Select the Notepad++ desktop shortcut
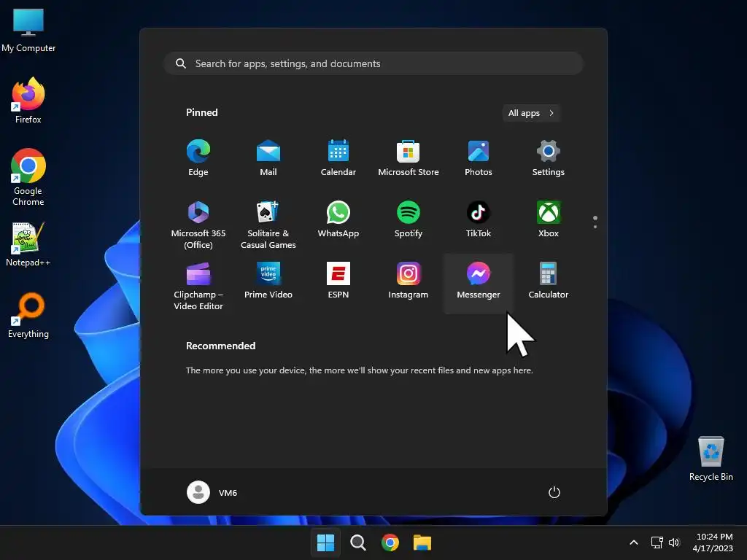The image size is (747, 560). 28,244
